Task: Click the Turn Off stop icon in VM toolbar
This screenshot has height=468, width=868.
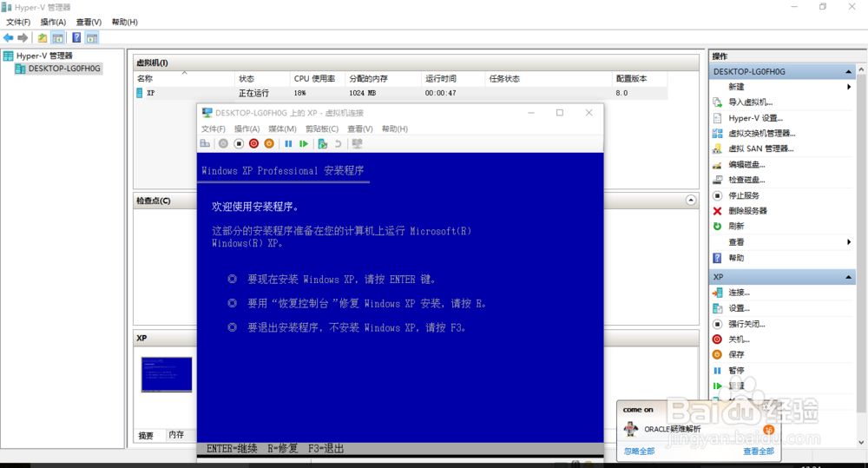Action: click(x=239, y=143)
